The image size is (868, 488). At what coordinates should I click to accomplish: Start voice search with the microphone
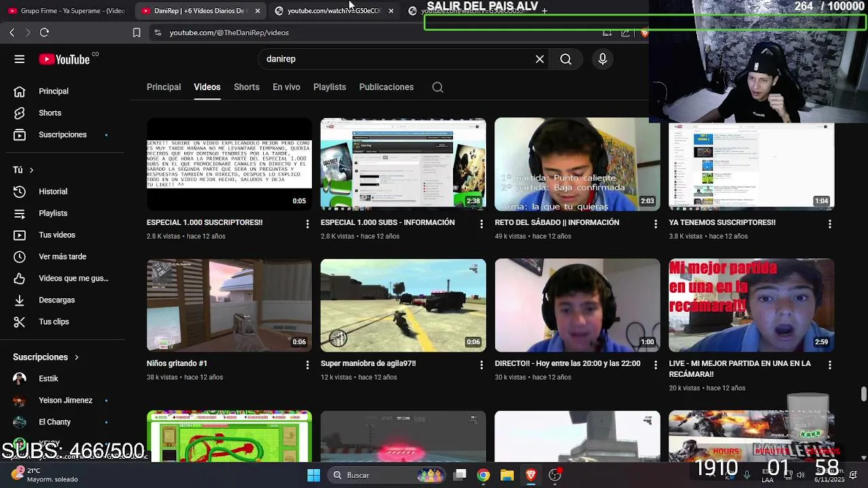602,59
